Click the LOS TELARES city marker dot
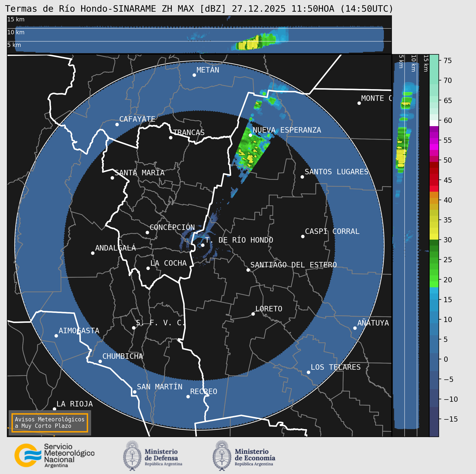476x474 pixels. pos(308,372)
